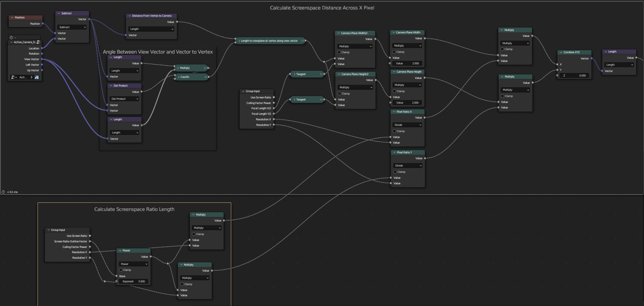Select 'Angle Between View Vector and Vector to Vertex'
Image resolution: width=644 pixels, height=306 pixels.
pyautogui.click(x=158, y=52)
